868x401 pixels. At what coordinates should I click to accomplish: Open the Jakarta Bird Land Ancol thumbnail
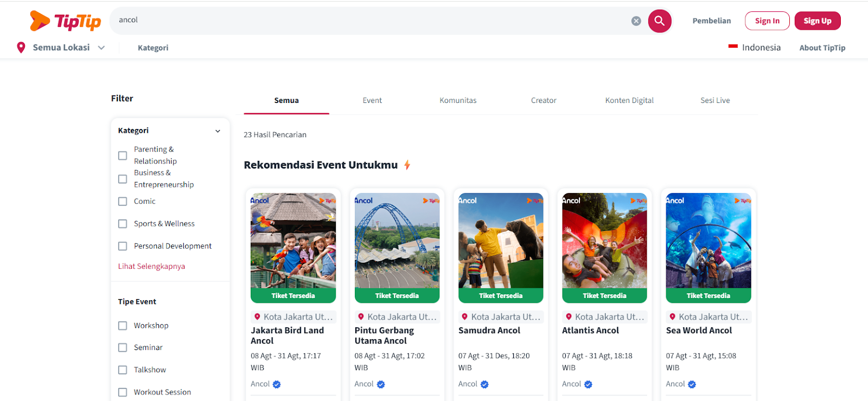293,241
